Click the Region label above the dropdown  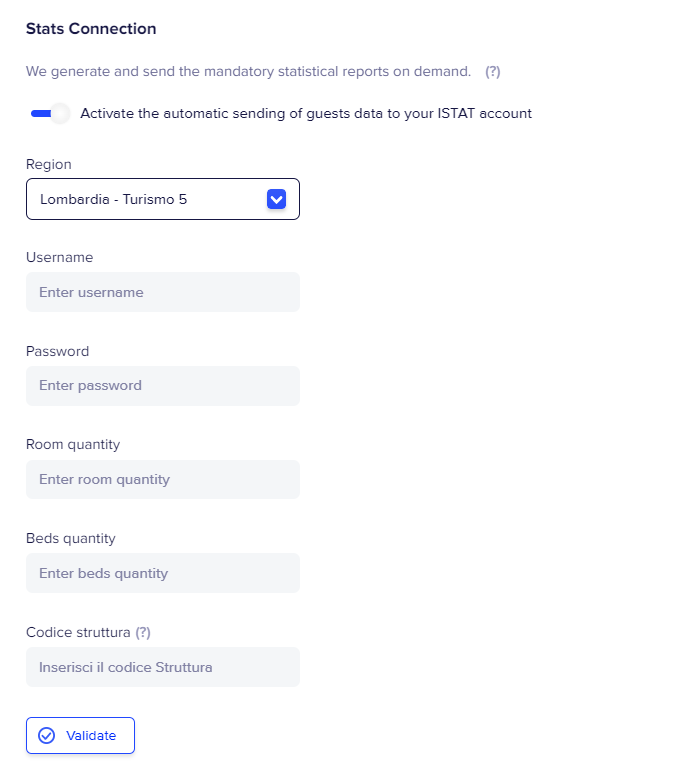pyautogui.click(x=49, y=164)
